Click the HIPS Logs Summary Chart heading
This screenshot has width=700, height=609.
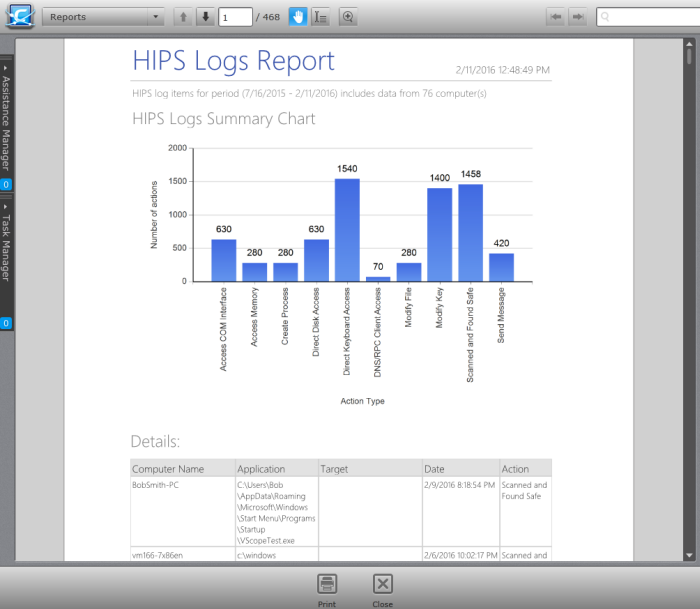click(224, 119)
